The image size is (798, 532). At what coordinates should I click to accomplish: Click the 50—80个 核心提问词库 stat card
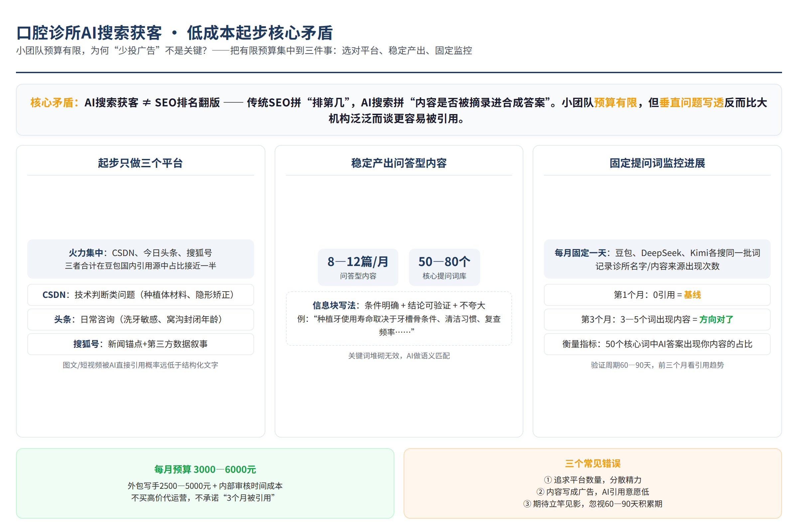point(444,267)
